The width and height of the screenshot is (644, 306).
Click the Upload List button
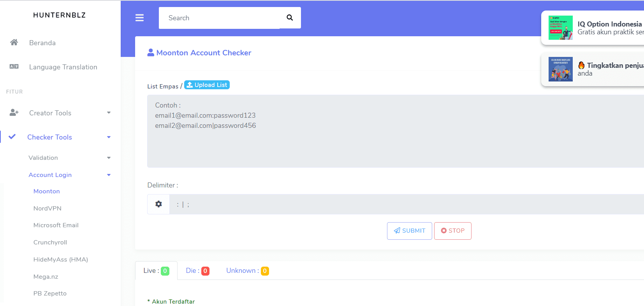click(x=207, y=85)
